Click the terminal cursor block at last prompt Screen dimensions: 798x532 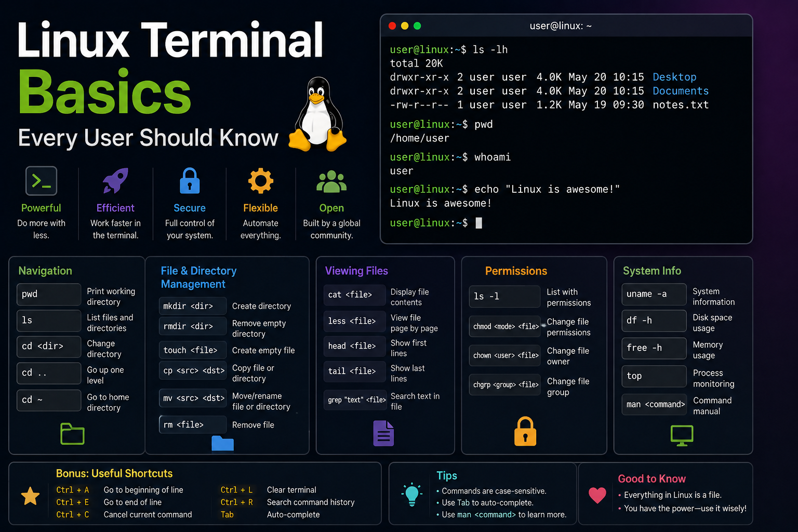479,223
